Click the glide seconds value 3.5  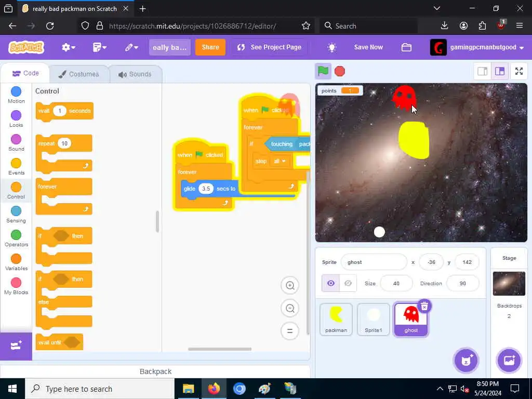206,189
